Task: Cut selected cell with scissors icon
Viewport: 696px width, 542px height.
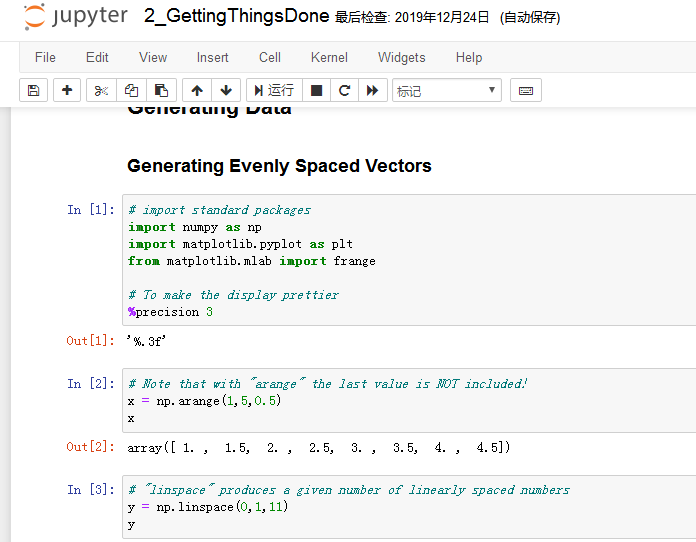Action: pyautogui.click(x=101, y=90)
